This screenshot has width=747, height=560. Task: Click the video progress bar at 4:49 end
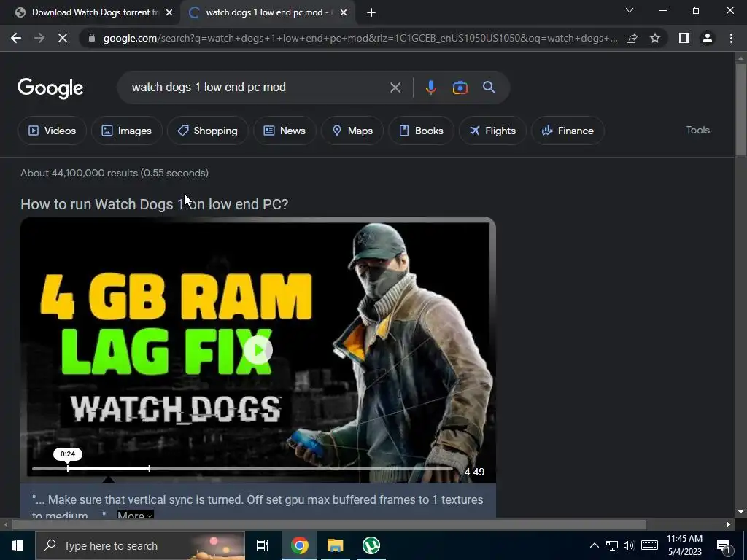[x=452, y=469]
